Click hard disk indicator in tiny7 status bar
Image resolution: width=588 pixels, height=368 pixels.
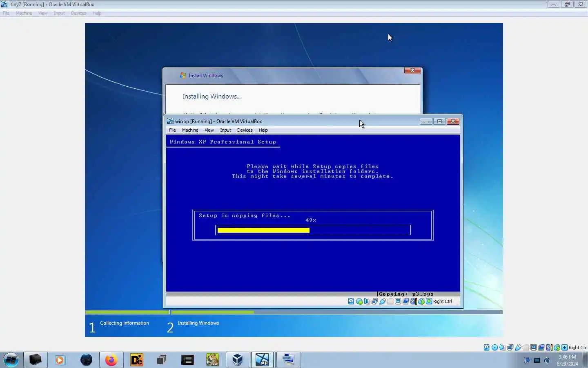pyautogui.click(x=487, y=348)
